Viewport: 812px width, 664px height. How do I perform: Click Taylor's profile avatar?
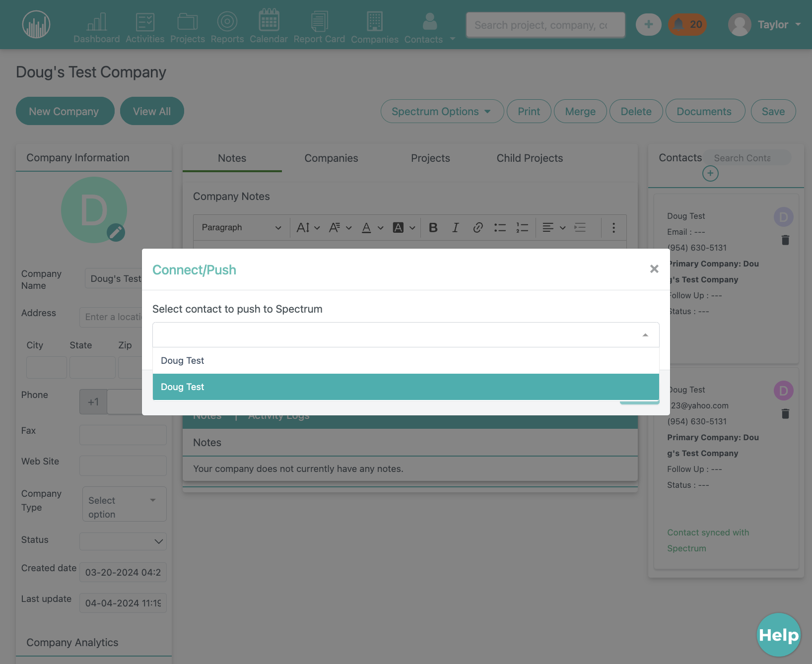pyautogui.click(x=740, y=24)
